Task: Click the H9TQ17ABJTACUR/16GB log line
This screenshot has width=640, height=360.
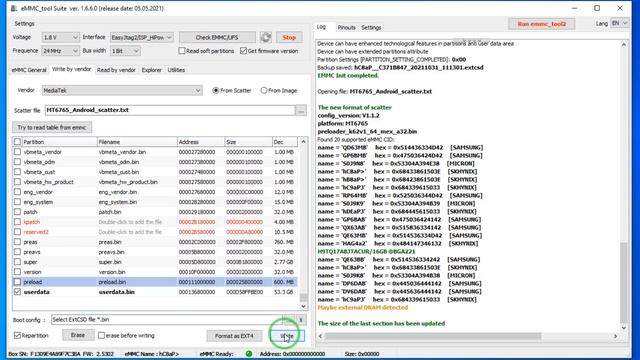Action: (366, 251)
